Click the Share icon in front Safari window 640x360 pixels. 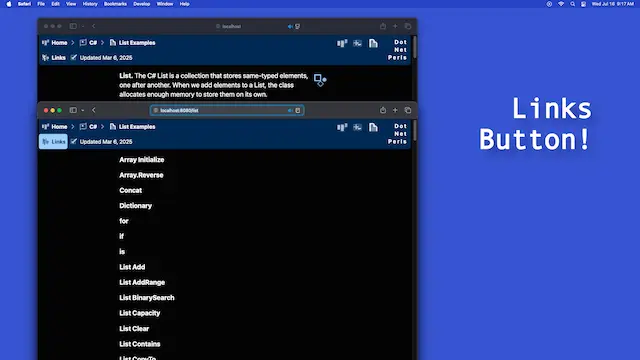pos(383,110)
